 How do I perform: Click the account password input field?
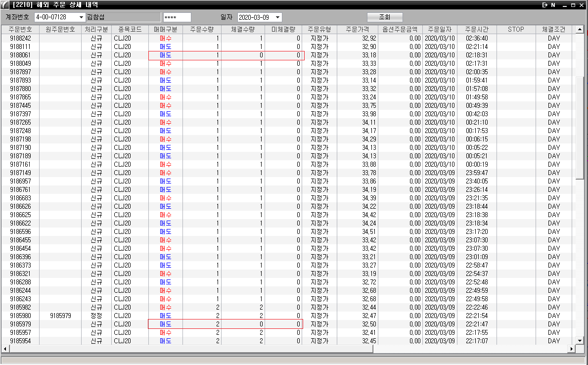coord(177,17)
